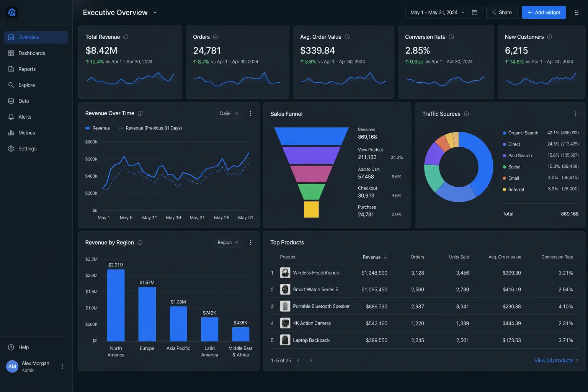This screenshot has height=392, width=588.
Task: Click Smart Watch Series 5 thumbnail
Action: (285, 289)
